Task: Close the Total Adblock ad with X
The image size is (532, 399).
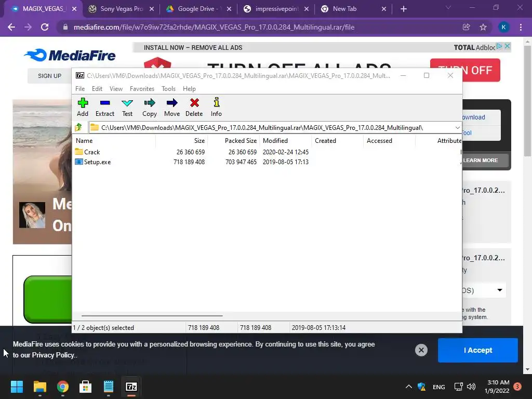Action: click(x=507, y=46)
